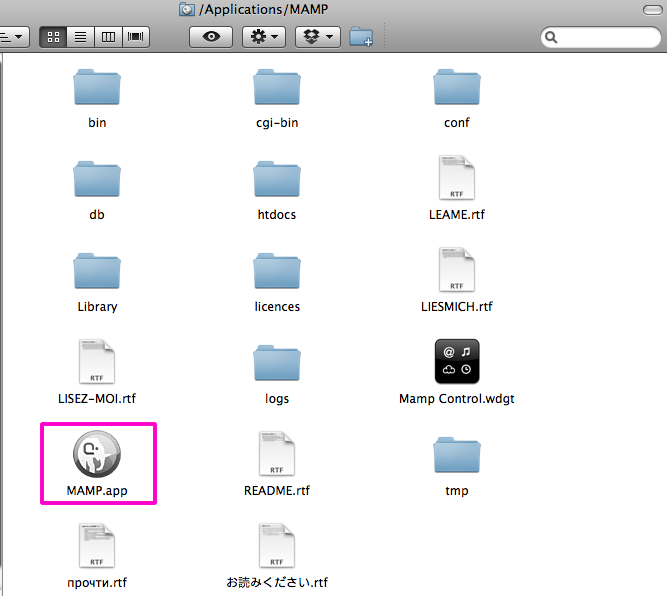The height and width of the screenshot is (596, 667).
Task: Click the 'conf' folder name label
Action: pos(457,123)
